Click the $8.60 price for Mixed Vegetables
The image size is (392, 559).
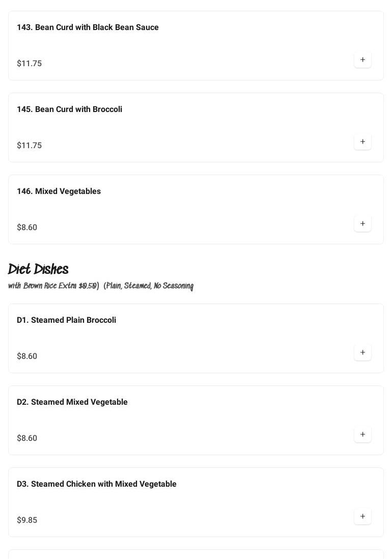(x=27, y=228)
